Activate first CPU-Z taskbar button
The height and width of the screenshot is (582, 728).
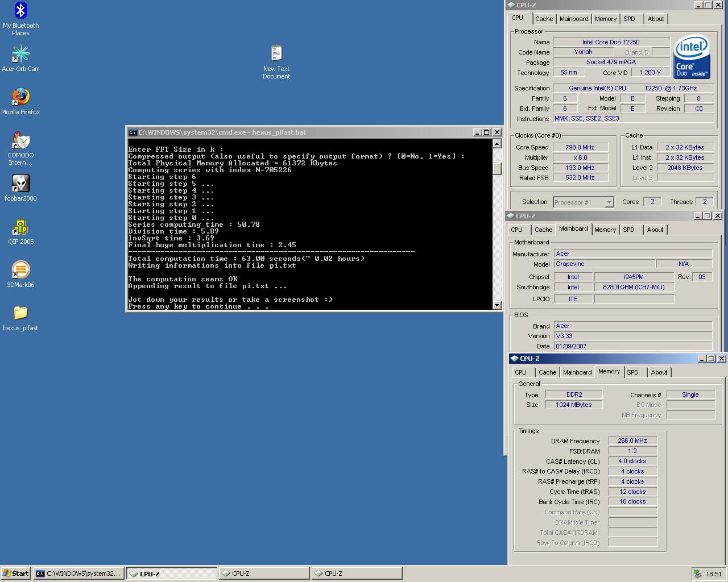click(171, 573)
